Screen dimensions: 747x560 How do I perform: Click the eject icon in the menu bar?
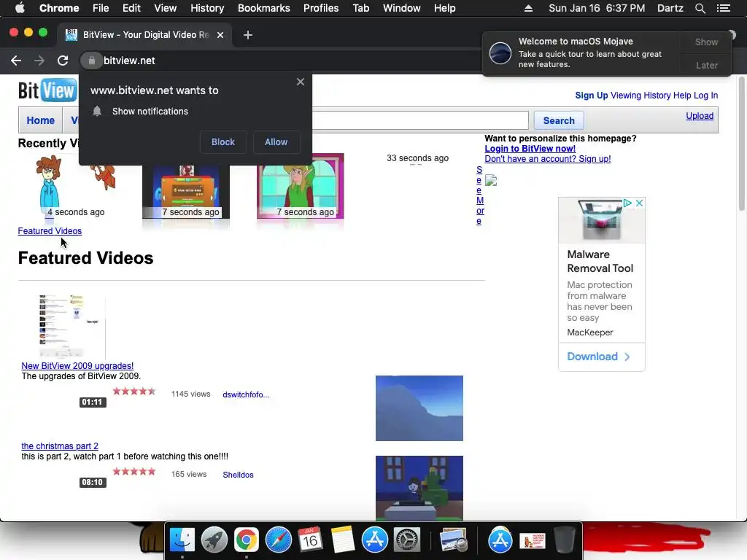pos(528,8)
